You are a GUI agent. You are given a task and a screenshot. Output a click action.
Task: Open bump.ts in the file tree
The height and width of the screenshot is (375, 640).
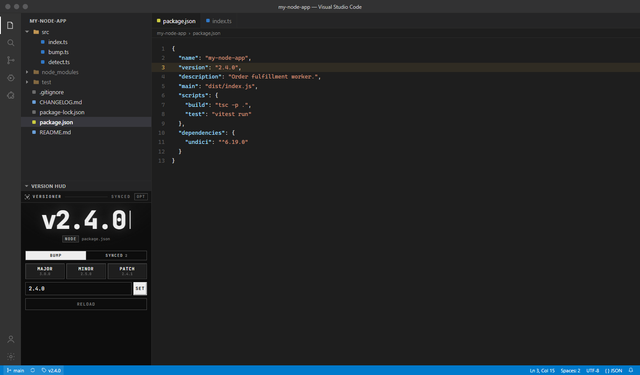(58, 52)
